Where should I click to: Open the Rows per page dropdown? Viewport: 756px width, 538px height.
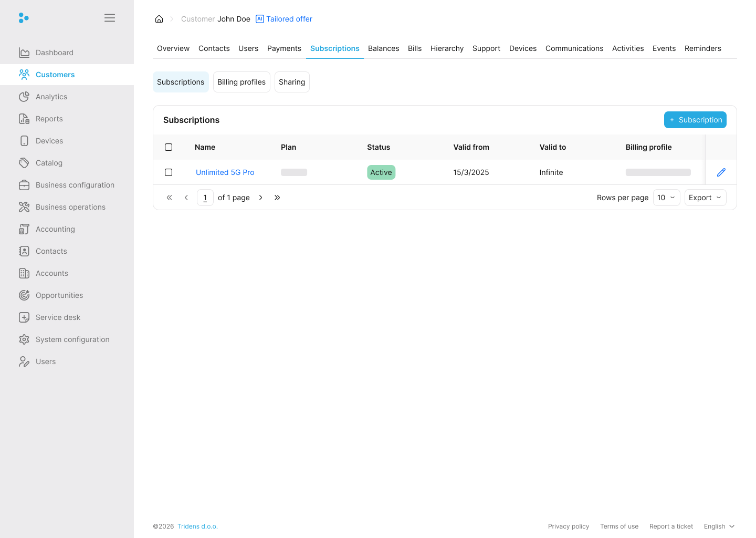(x=666, y=197)
